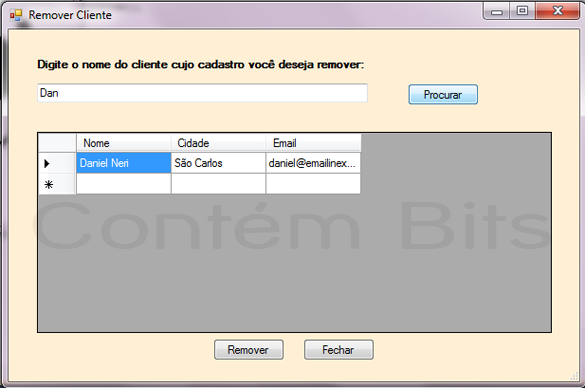Sort by the Cidade column header
This screenshot has width=585, height=388.
coord(218,143)
